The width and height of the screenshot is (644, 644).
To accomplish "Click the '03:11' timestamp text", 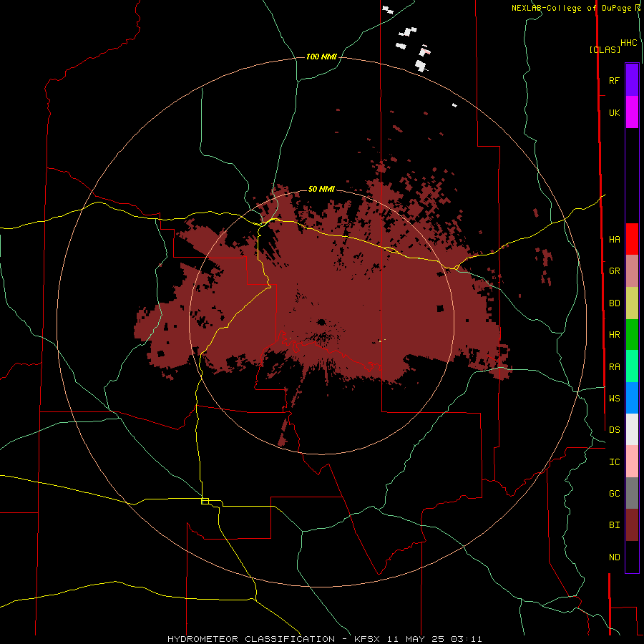I will coord(466,639).
